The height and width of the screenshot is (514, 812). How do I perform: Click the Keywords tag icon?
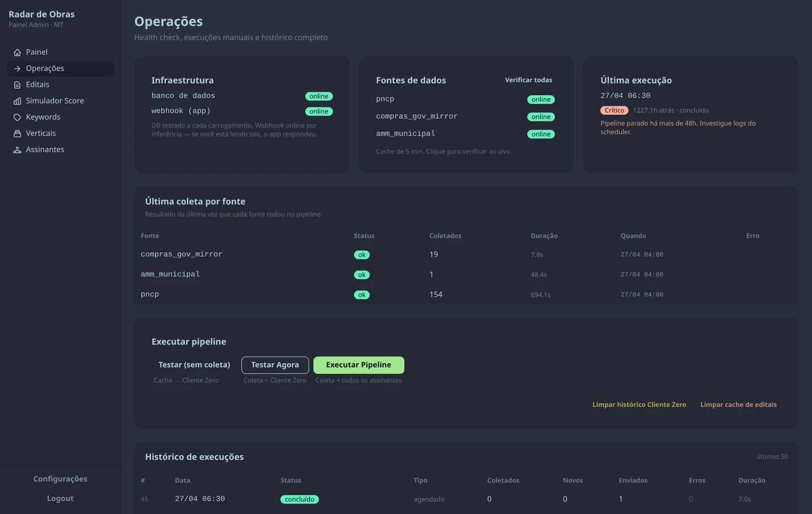point(17,117)
